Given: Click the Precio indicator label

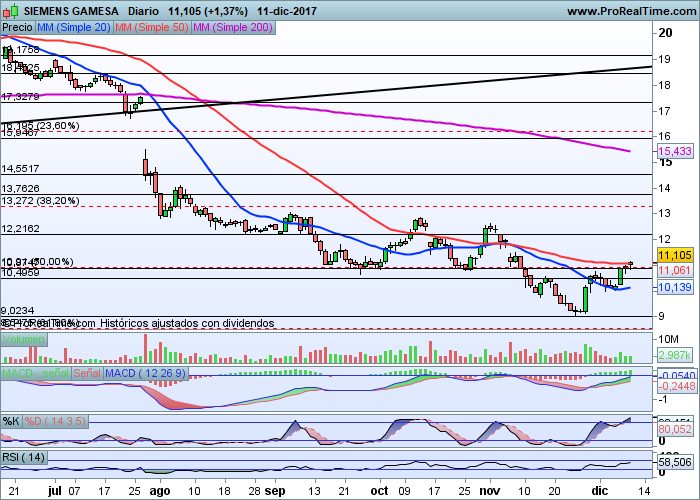Looking at the screenshot, I should [x=18, y=24].
